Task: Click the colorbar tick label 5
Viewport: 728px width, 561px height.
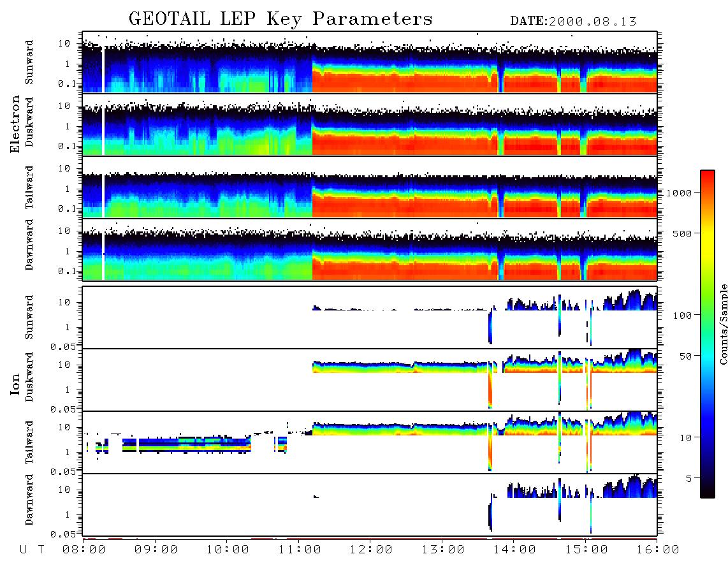Action: coord(689,479)
